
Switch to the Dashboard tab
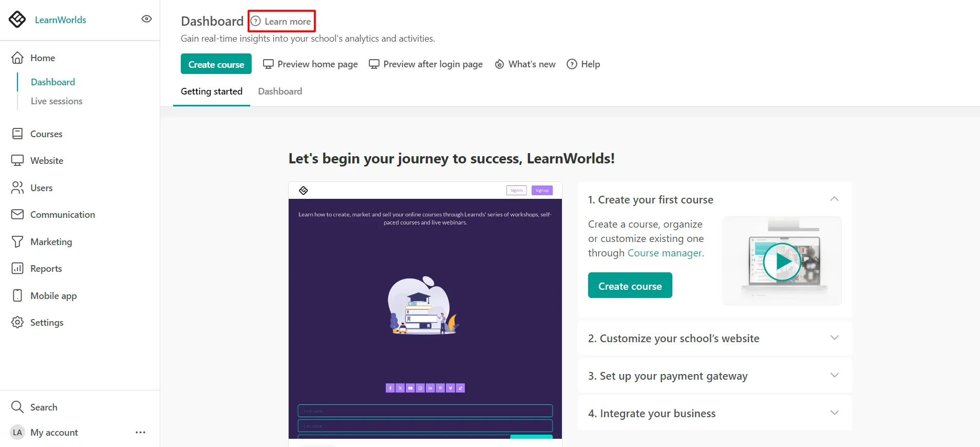coord(280,91)
